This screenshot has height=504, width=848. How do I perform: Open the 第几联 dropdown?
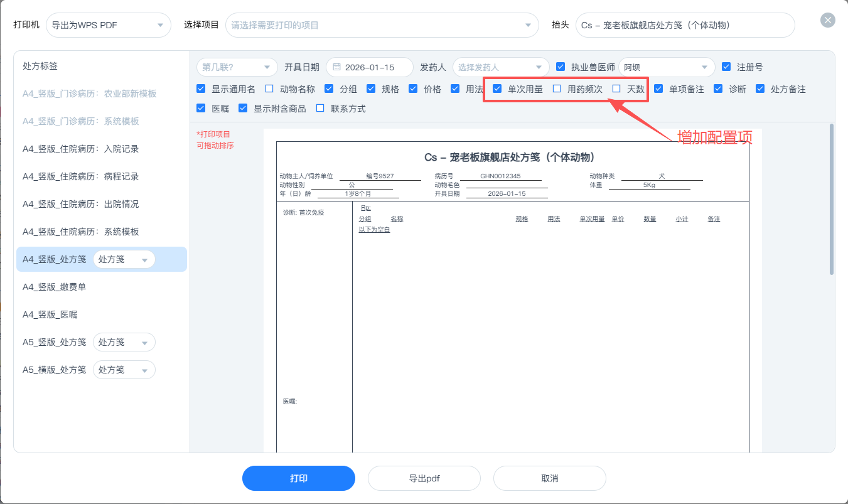(x=237, y=67)
